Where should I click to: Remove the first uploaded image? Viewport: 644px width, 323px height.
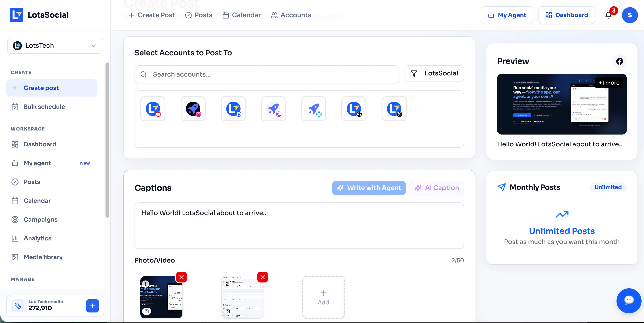182,277
